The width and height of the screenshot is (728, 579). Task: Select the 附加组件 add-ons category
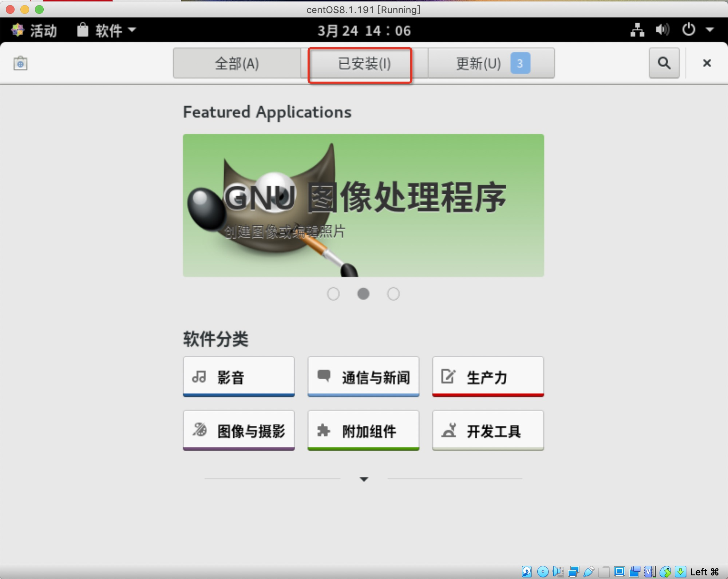363,431
